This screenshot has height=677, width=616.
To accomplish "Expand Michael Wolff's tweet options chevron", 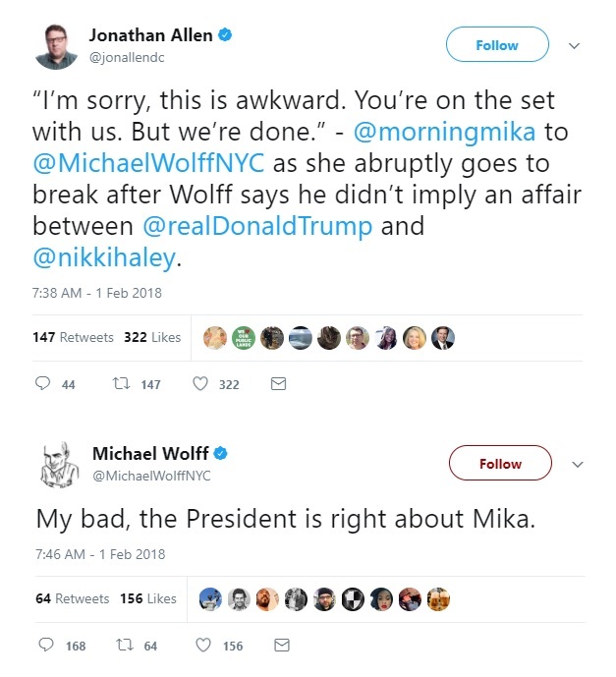I will [578, 464].
